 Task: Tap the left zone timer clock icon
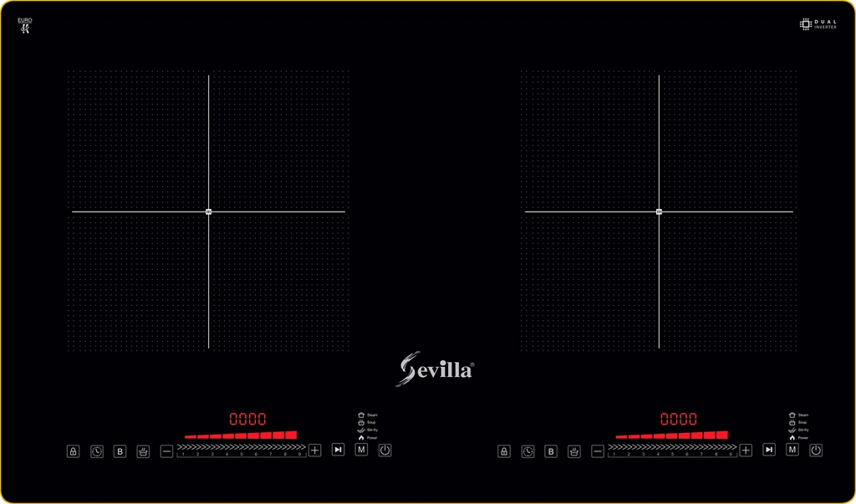click(x=97, y=451)
